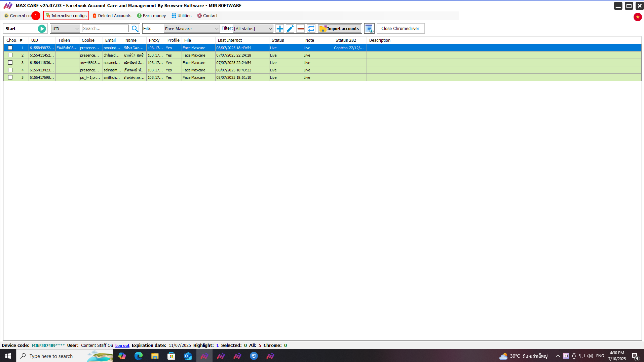
Task: Open the UID search-type dropdown
Action: [x=65, y=29]
